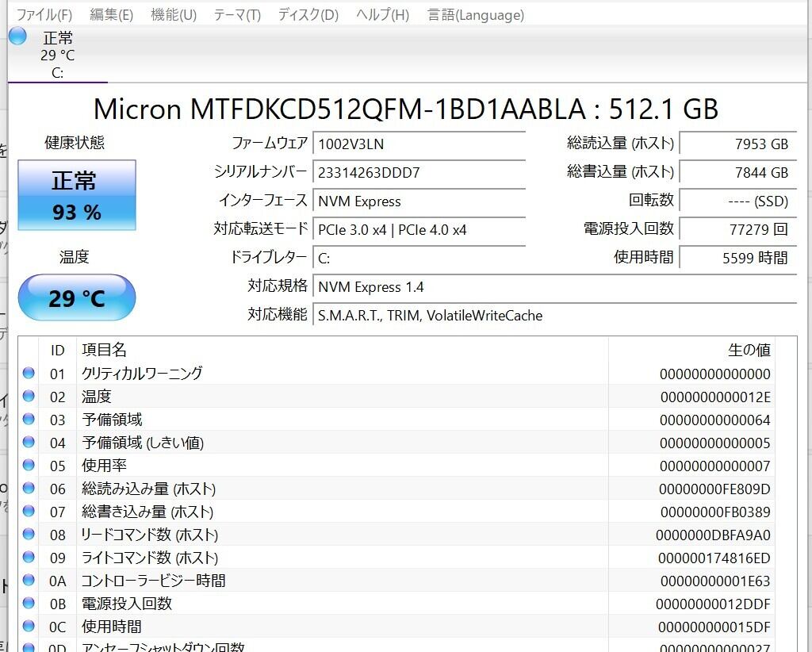Click status orb for 電源投入回数 attribute row
Image resolution: width=812 pixels, height=652 pixels.
(29, 603)
